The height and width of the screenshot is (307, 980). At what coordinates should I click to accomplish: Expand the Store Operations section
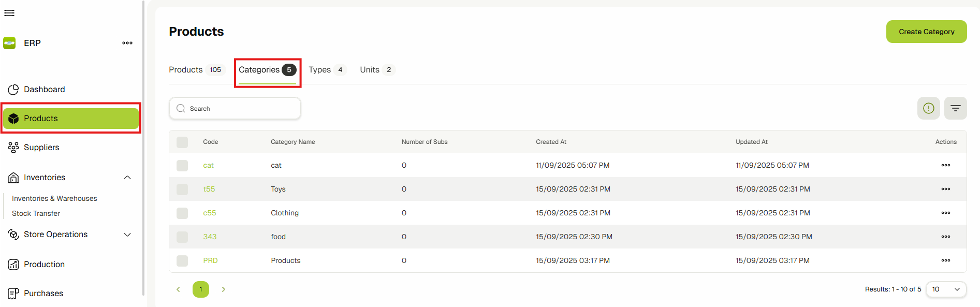click(127, 235)
